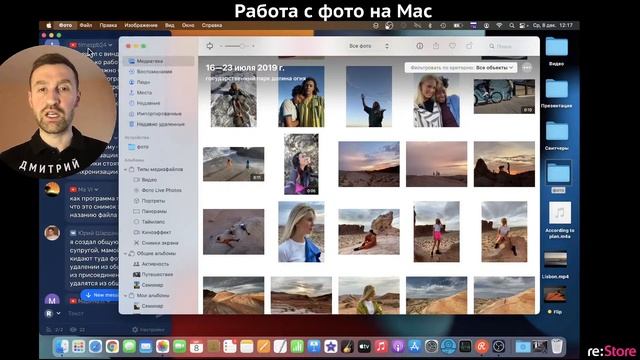Click the Rotate icon in the Photos toolbar
The width and height of the screenshot is (640, 360).
(469, 46)
